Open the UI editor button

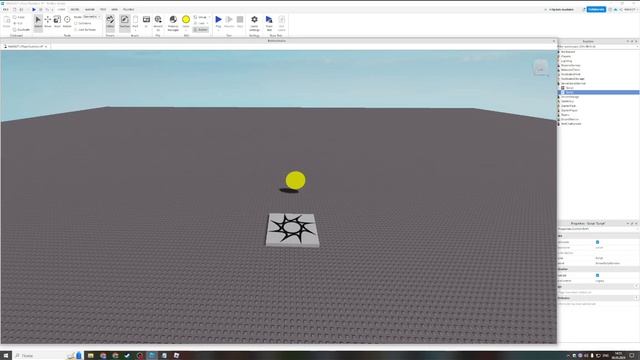tap(146, 22)
